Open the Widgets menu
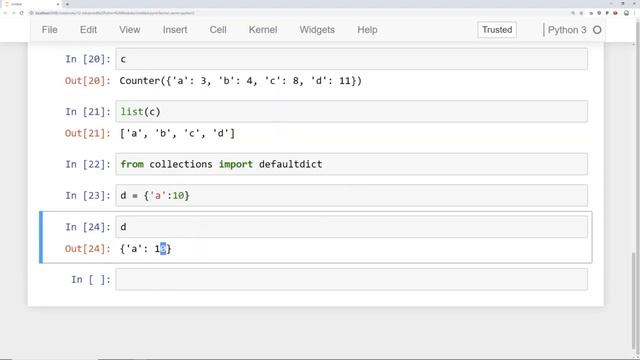Viewport: 640px width, 360px height. coord(317,30)
